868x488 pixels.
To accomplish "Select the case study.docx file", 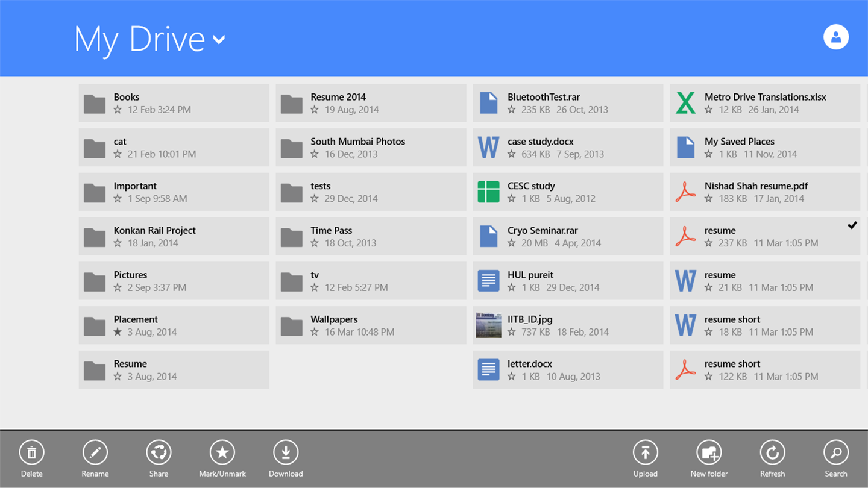I will point(568,148).
